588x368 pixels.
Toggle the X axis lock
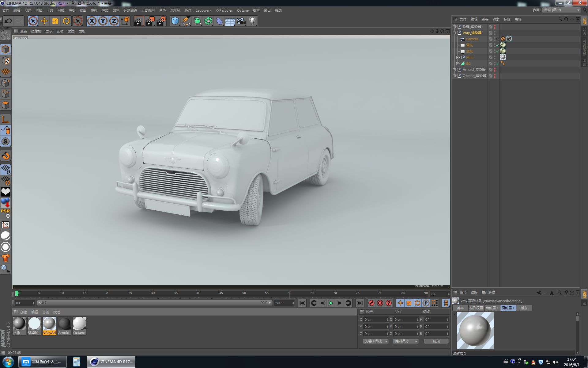pos(92,21)
